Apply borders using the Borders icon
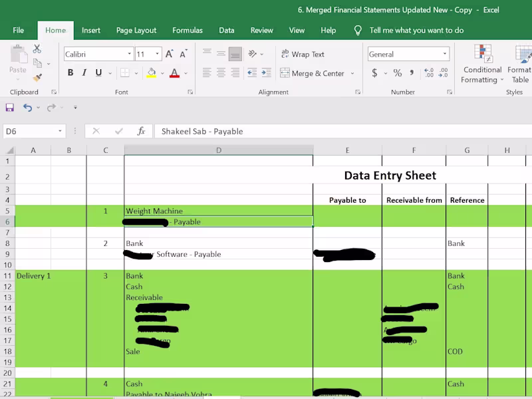532x399 pixels. [x=125, y=72]
